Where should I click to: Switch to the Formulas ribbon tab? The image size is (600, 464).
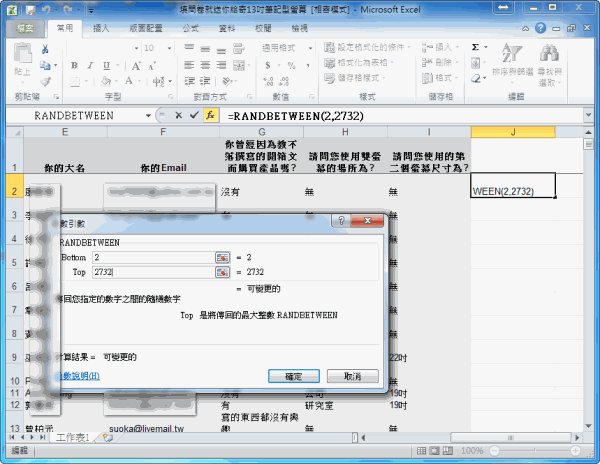(190, 28)
